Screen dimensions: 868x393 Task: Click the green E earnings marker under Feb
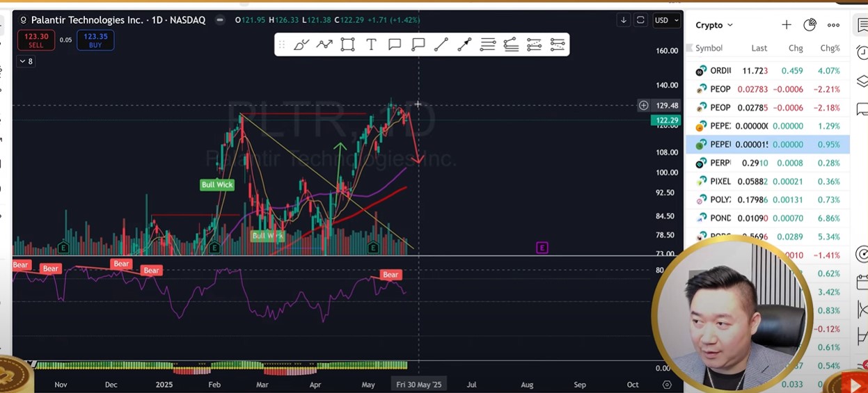pyautogui.click(x=214, y=248)
